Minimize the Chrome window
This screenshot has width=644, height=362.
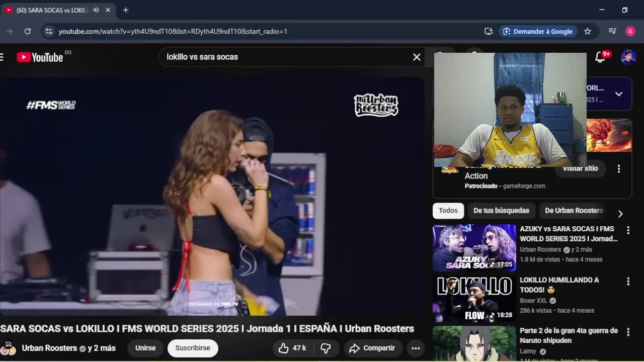602,10
